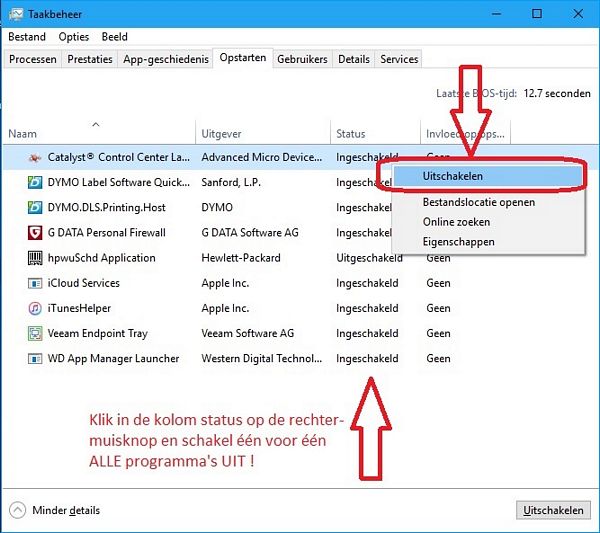Click the DYMO Label Software QuickPrint icon

point(35,183)
